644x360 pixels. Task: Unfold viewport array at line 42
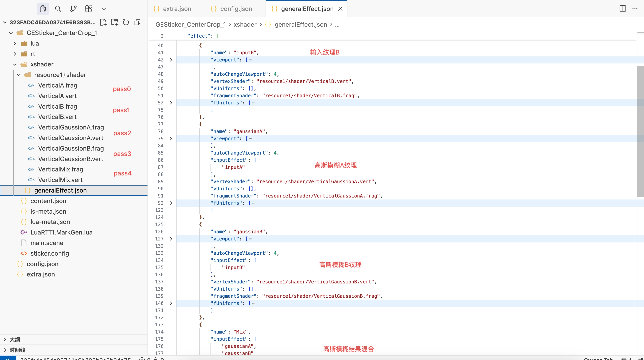(x=171, y=60)
